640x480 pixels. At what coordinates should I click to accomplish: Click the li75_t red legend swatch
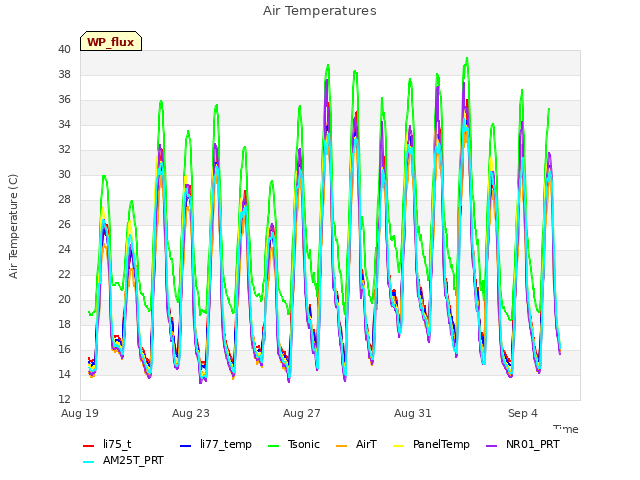tap(89, 446)
